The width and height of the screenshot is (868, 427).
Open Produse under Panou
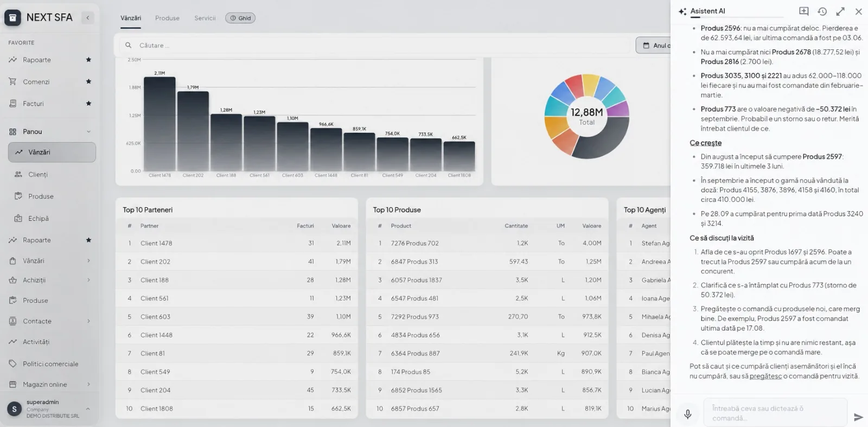pyautogui.click(x=41, y=196)
